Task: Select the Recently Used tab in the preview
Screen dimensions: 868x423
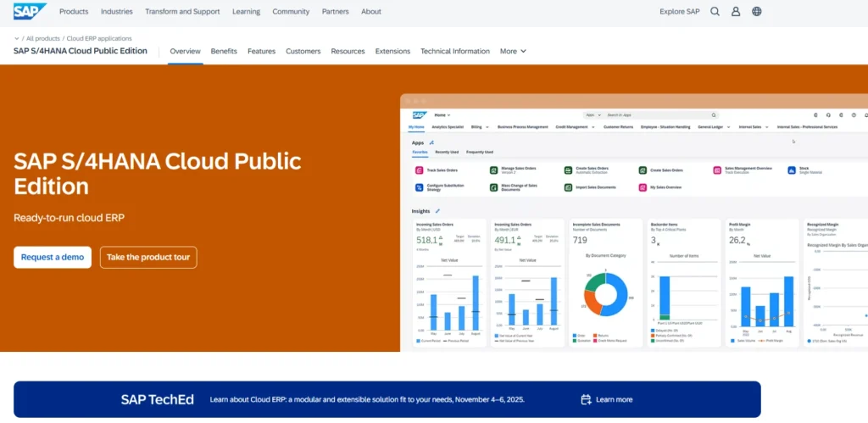Action: (x=447, y=152)
